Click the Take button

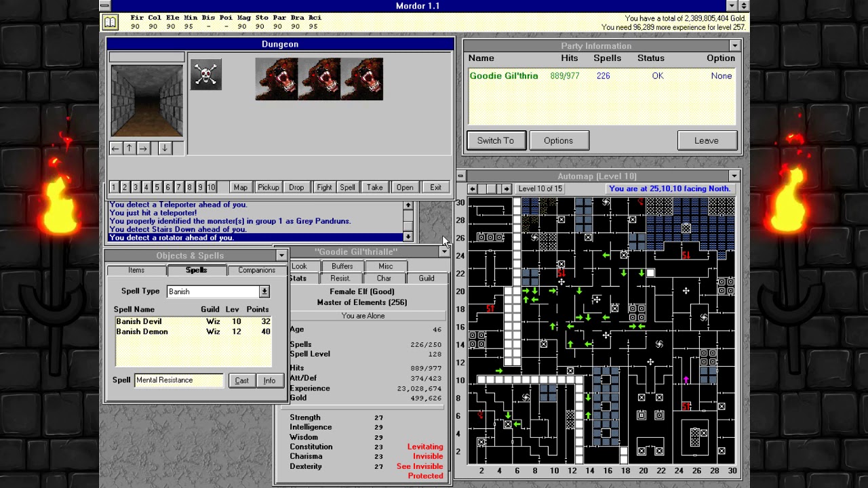[x=374, y=188]
